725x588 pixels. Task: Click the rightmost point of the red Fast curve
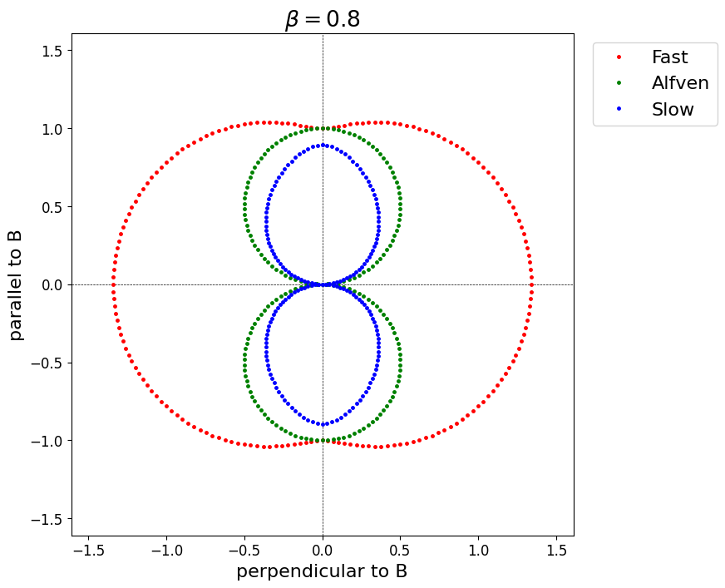(x=532, y=284)
